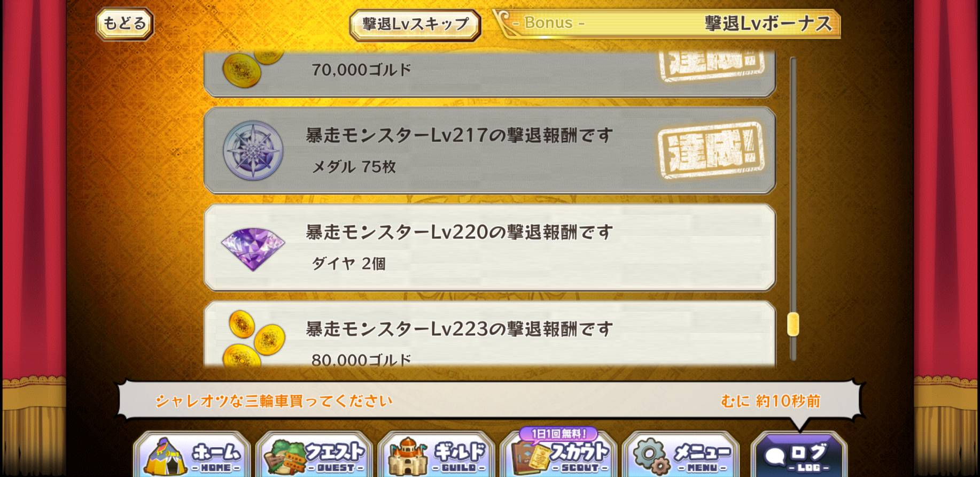Grab the yellow scrollbar thumb
980x477 pixels.
click(x=793, y=325)
